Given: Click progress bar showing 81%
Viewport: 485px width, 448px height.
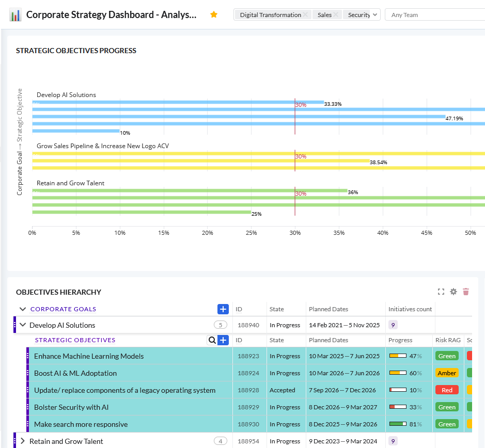Looking at the screenshot, I should point(398,424).
